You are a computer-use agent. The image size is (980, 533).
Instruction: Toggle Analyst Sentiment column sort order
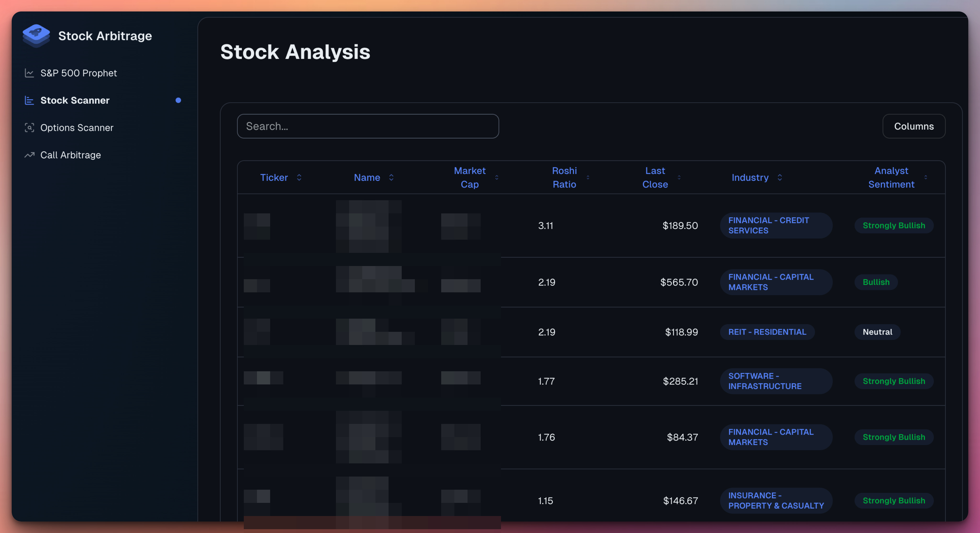[x=926, y=177]
